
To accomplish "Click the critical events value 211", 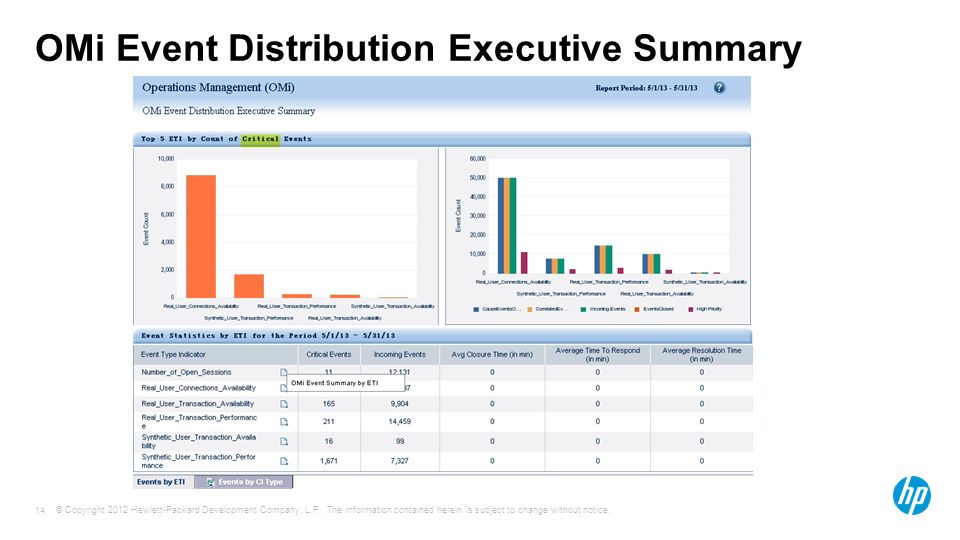I will click(329, 422).
